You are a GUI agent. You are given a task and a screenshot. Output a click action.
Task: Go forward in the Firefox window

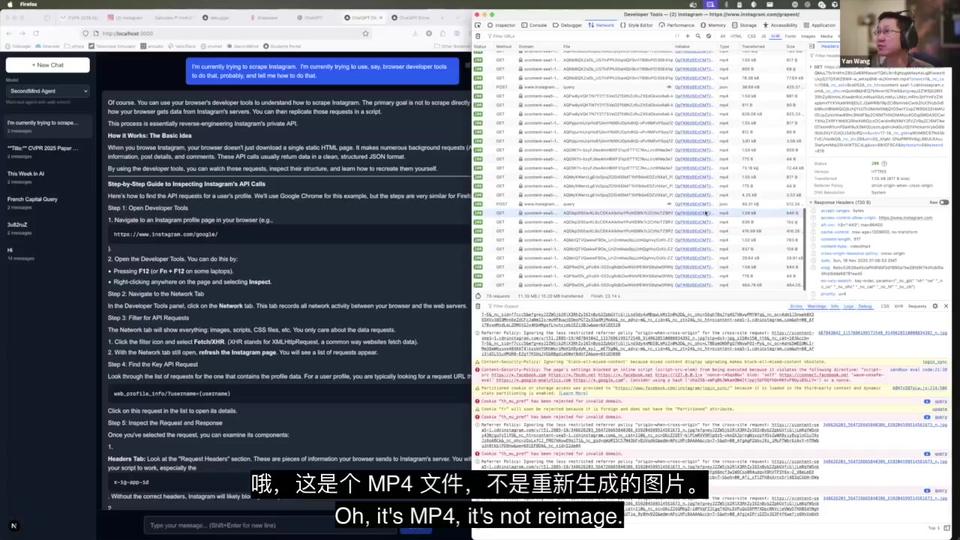tap(23, 34)
